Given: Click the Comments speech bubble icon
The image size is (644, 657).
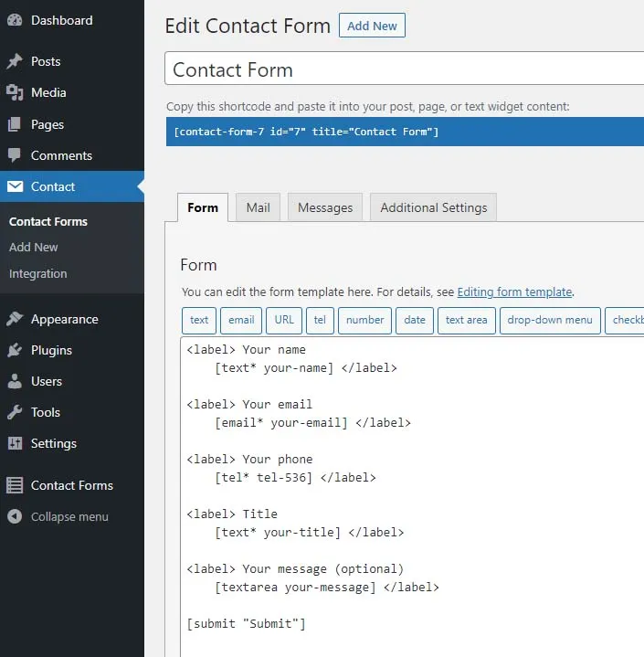Looking at the screenshot, I should pos(15,155).
